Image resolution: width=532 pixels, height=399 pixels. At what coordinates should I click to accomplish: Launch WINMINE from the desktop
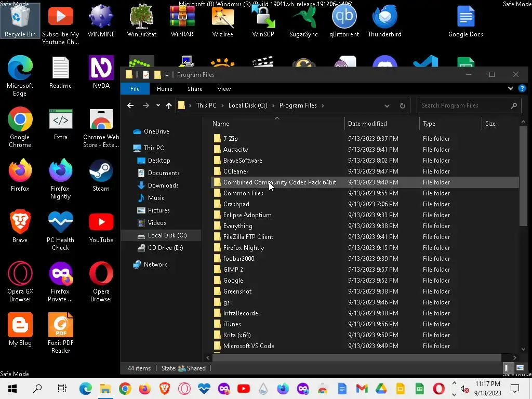click(101, 20)
